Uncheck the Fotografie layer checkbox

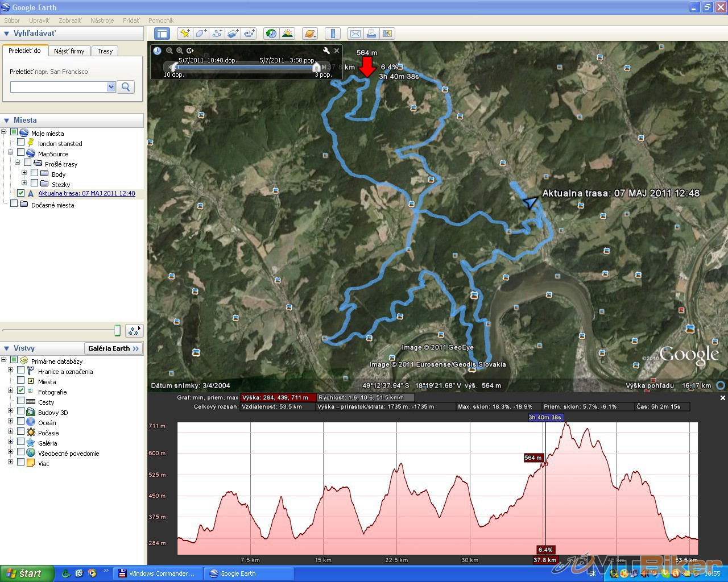point(21,391)
